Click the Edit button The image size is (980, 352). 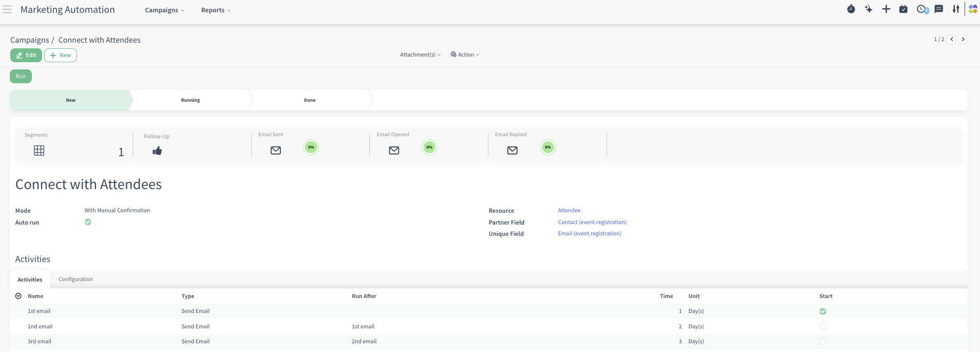pyautogui.click(x=26, y=55)
